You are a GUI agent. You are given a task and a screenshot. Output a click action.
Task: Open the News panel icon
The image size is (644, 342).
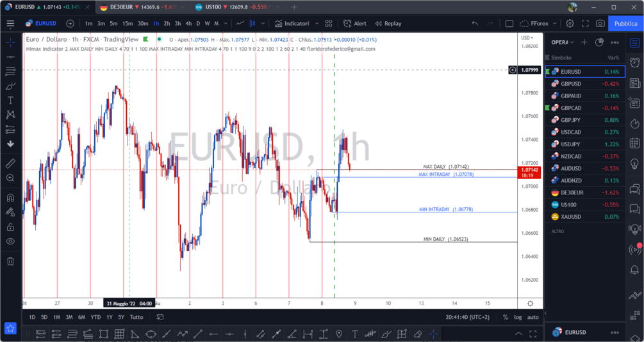[x=635, y=83]
